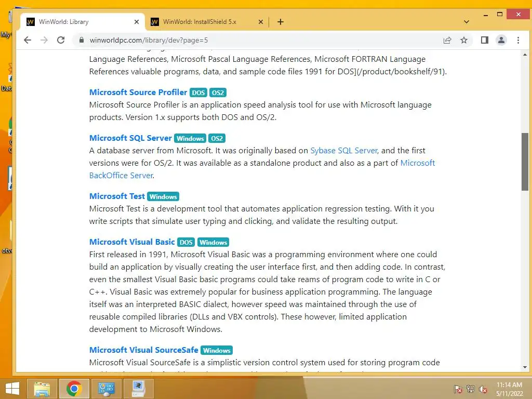This screenshot has height=399, width=532.
Task: Click the address bar URL
Action: (x=149, y=40)
